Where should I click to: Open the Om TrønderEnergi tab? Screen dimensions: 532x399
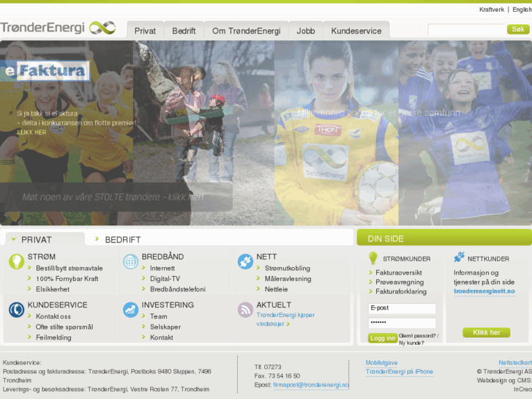click(x=247, y=31)
